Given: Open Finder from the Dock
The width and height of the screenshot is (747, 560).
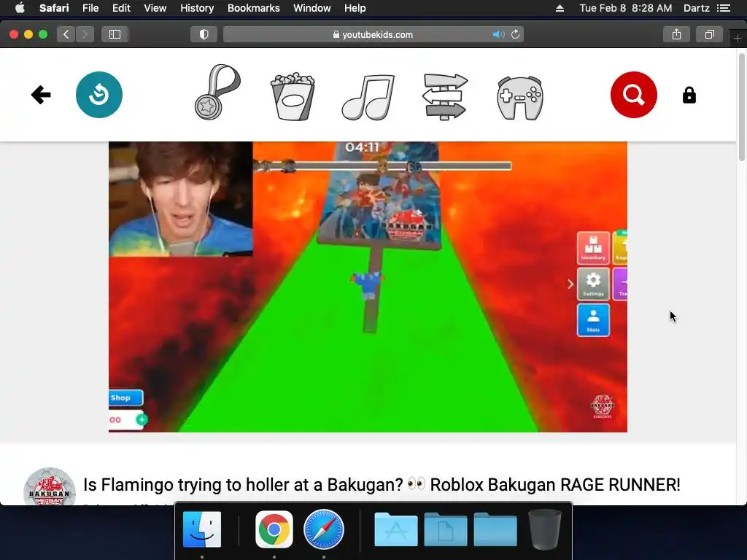Looking at the screenshot, I should 202,529.
